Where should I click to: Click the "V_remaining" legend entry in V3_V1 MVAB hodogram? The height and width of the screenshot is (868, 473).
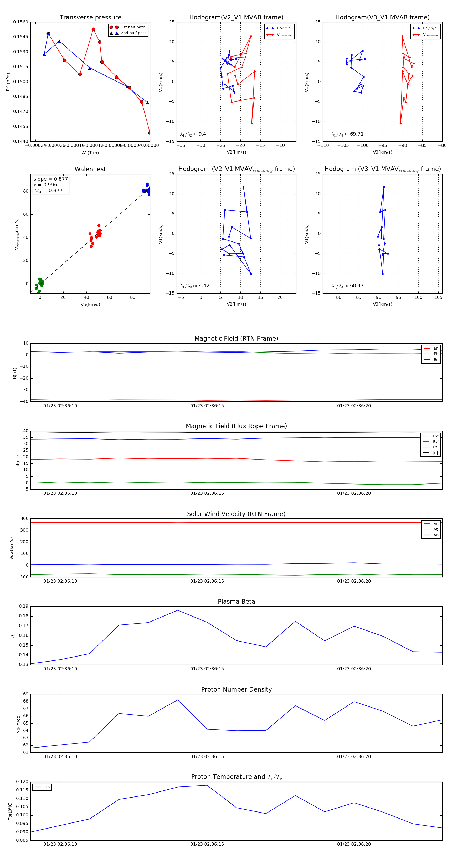(x=425, y=35)
